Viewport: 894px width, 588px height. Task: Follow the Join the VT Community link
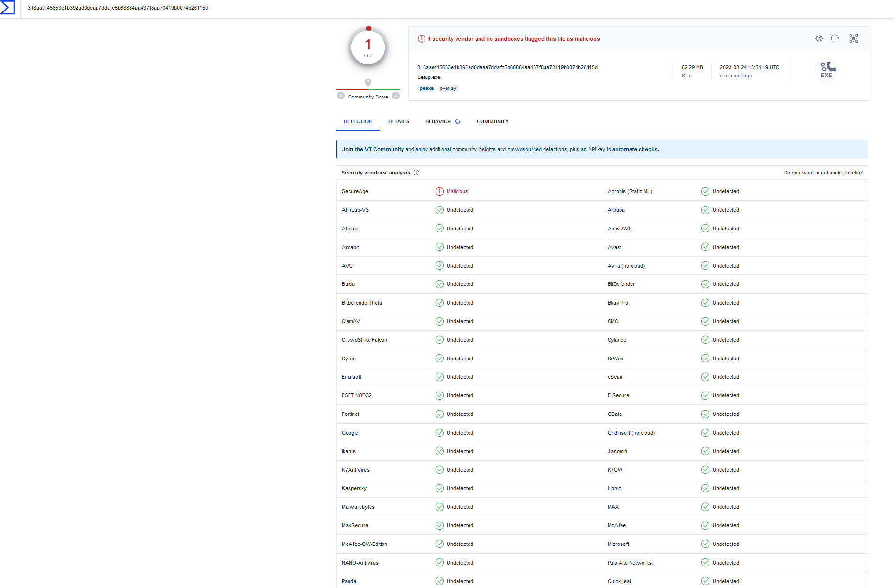point(373,150)
